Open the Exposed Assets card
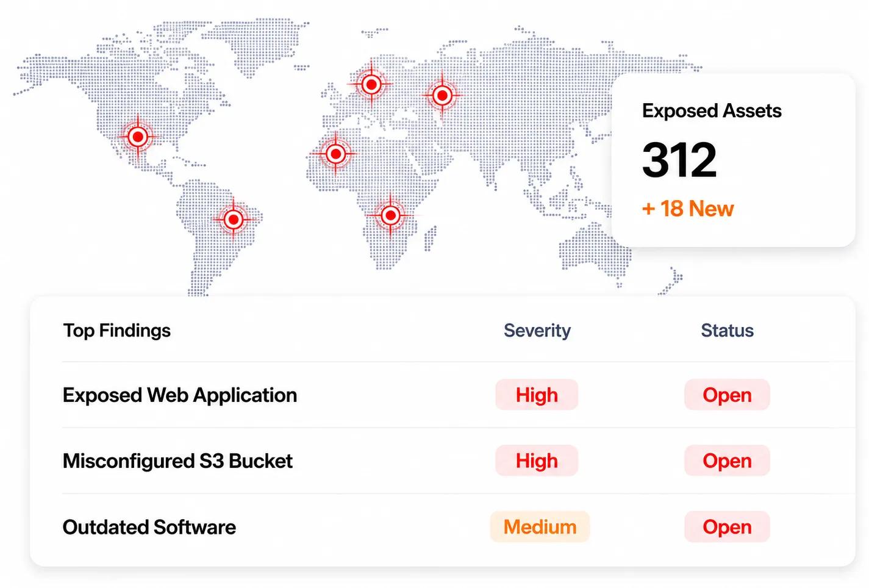 733,160
